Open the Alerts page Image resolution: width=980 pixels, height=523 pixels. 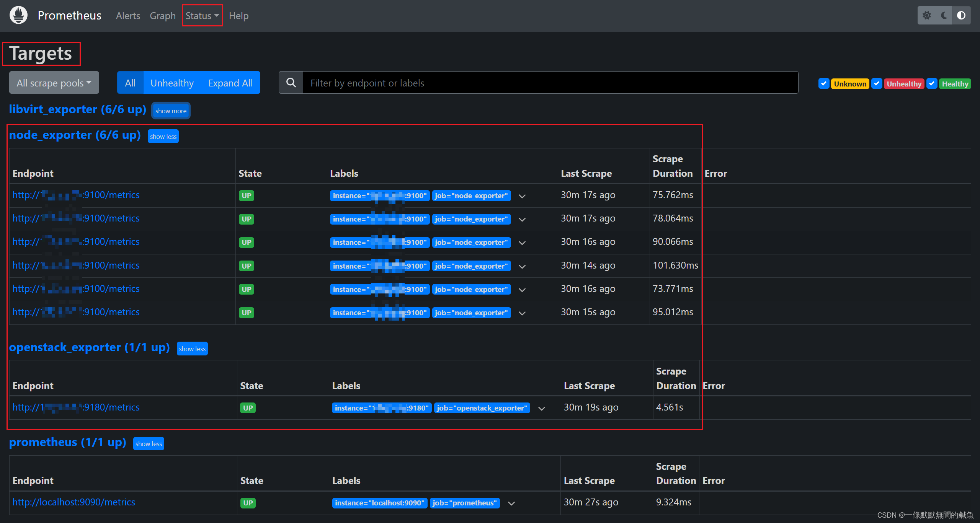tap(128, 16)
